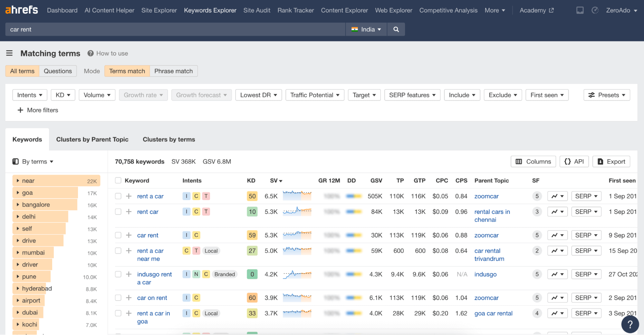Open the SERP dropdown for rent car row
644x335 pixels.
click(586, 212)
